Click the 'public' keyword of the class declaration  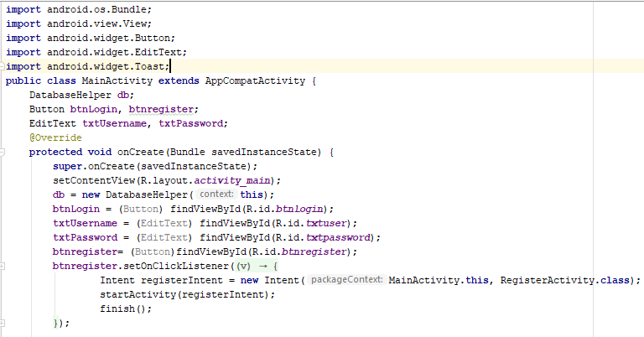(x=23, y=80)
